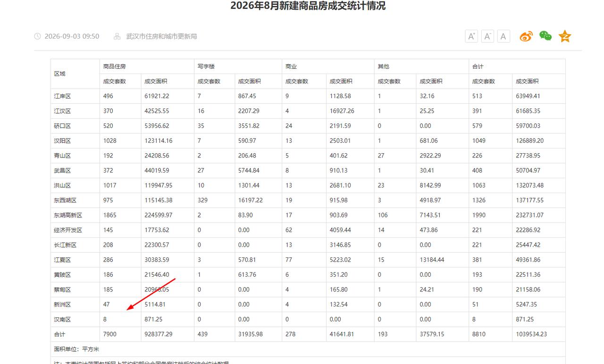Click the 区域 header cell

coord(60,74)
